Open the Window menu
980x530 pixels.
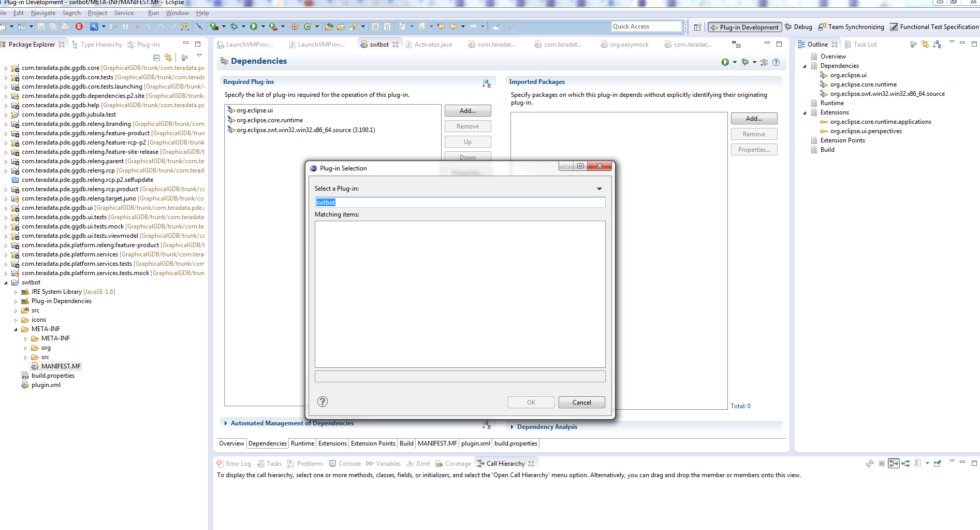point(177,13)
